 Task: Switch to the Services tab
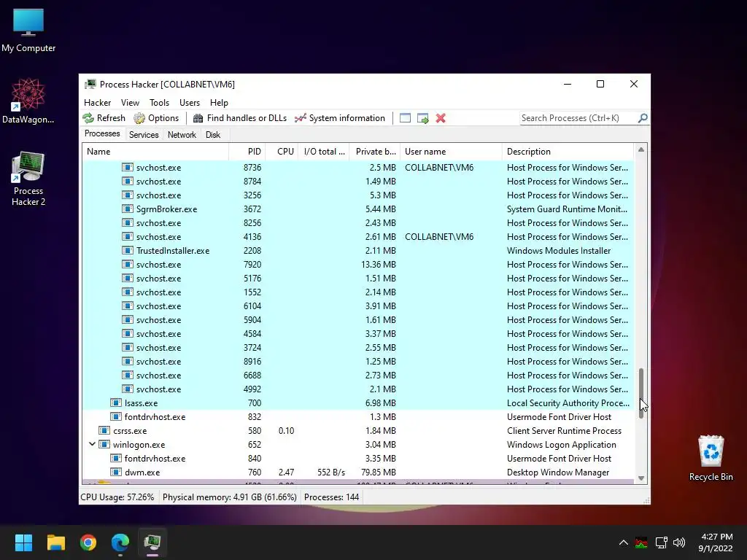[144, 135]
